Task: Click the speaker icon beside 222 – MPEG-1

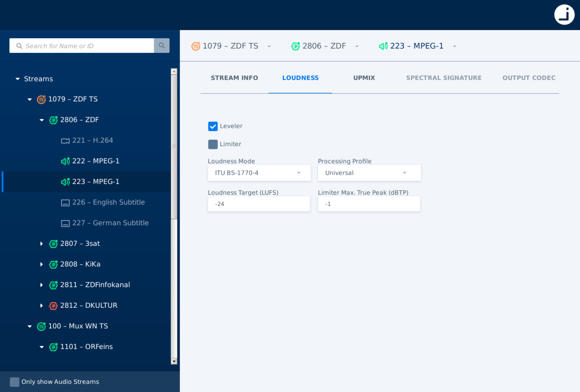Action: (65, 161)
